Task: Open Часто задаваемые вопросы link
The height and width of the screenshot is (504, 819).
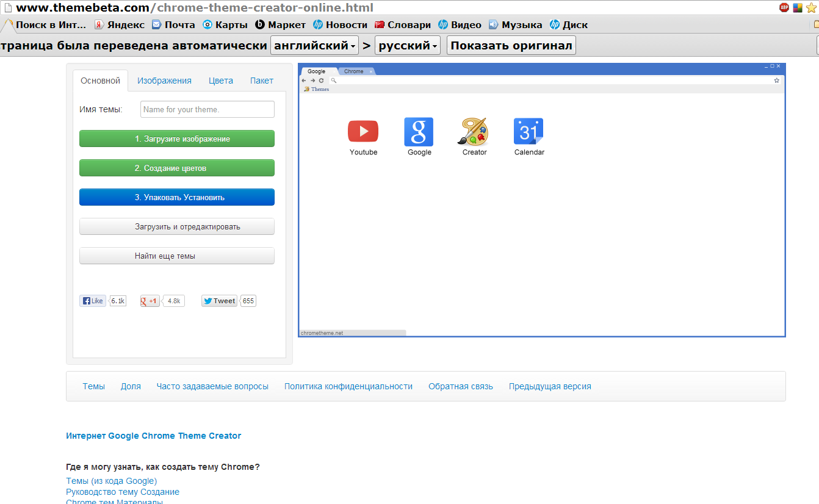Action: [212, 386]
